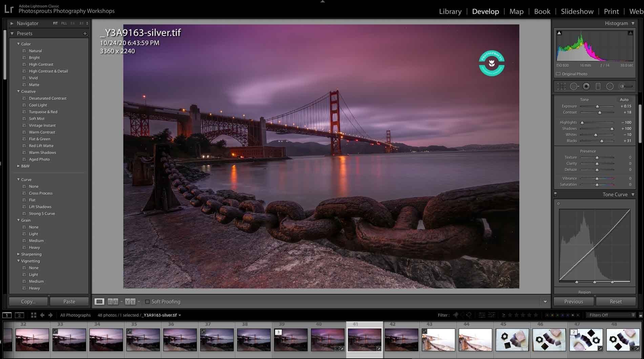Screen dimensions: 644x359
Task: Adjust the Exposure slider handle
Action: [597, 106]
